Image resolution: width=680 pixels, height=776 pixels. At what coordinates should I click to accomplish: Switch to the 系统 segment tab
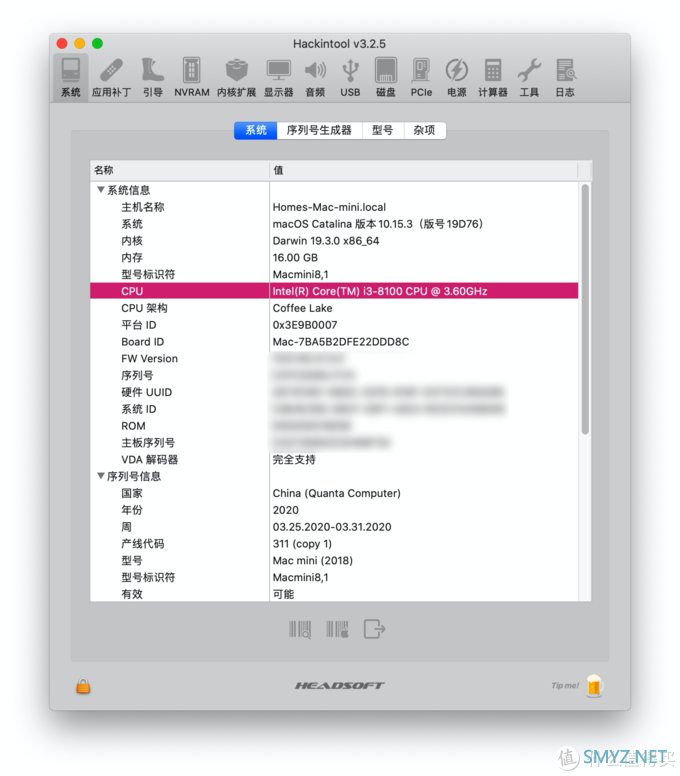point(255,130)
